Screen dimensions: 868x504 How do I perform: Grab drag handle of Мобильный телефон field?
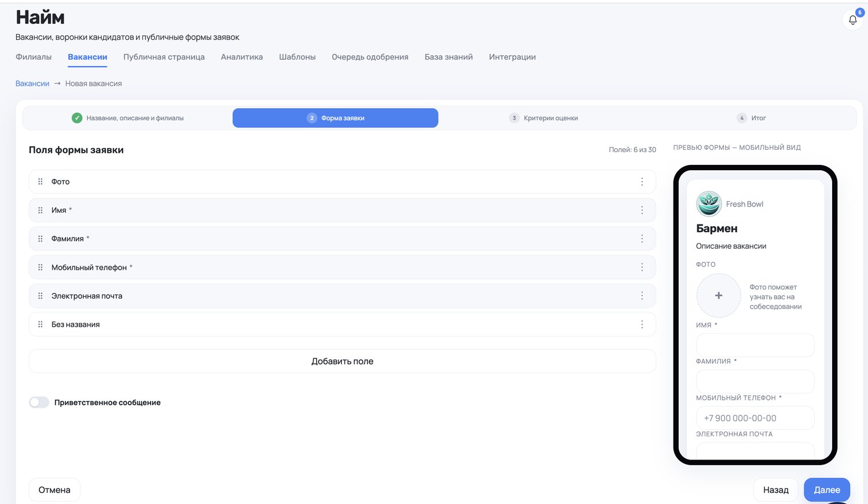[x=41, y=267]
